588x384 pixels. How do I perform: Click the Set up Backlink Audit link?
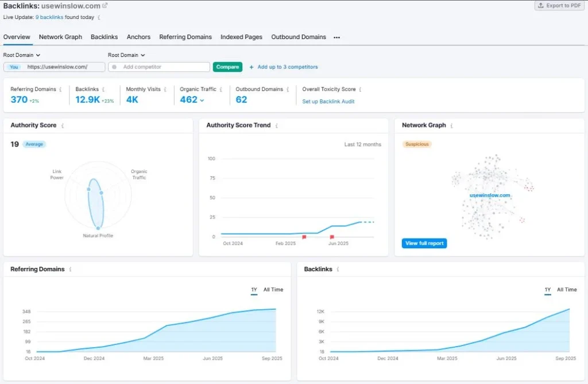(x=328, y=101)
